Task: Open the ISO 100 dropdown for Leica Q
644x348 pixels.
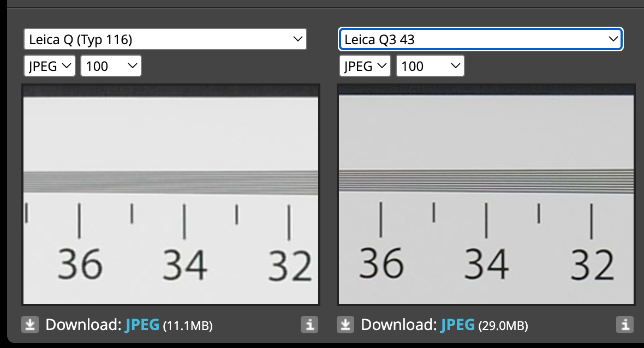Action: (111, 67)
